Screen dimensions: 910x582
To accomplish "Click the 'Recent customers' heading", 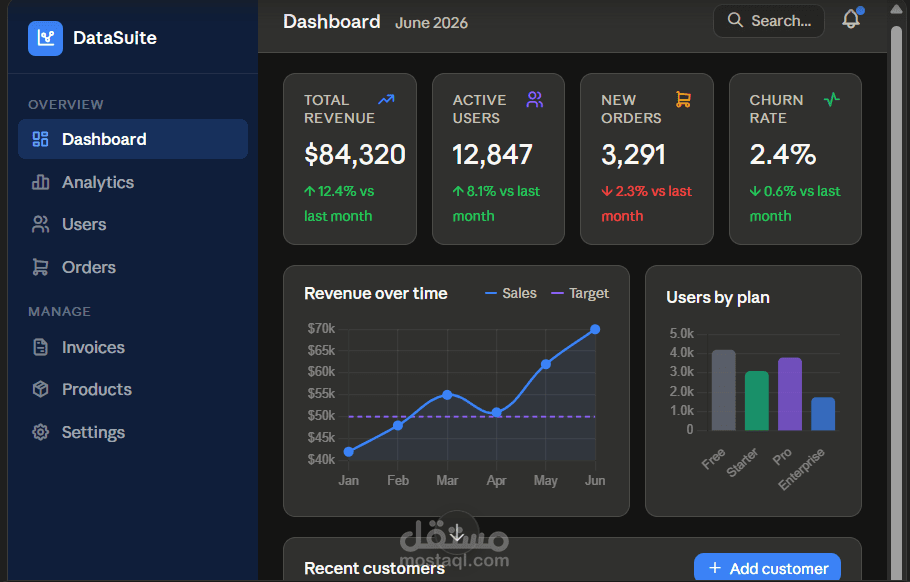I will [374, 568].
